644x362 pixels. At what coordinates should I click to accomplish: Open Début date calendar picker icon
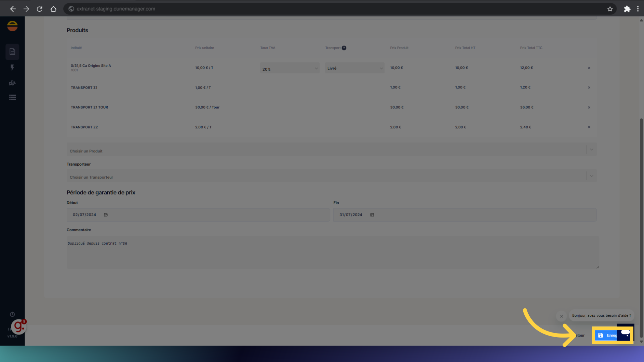(106, 215)
